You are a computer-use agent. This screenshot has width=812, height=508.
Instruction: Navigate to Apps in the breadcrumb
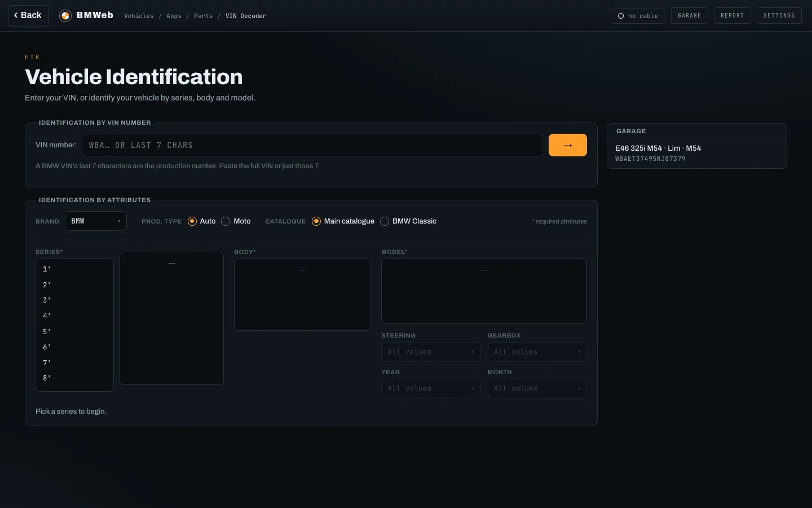[174, 16]
